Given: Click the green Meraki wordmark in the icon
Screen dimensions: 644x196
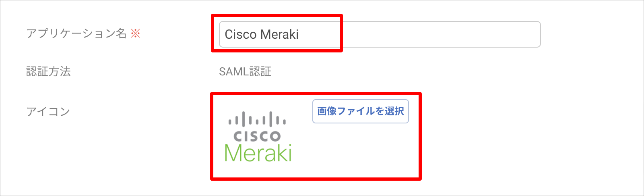Looking at the screenshot, I should tap(258, 153).
